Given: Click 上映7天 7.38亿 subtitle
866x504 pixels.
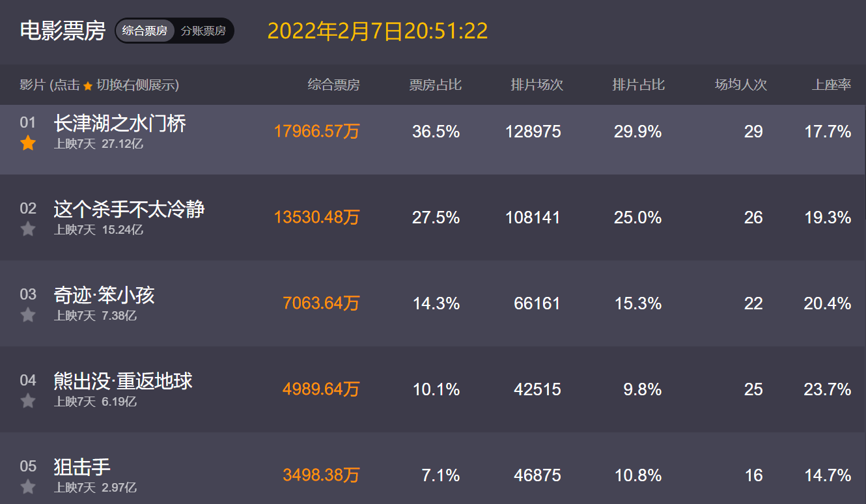Looking at the screenshot, I should point(95,316).
